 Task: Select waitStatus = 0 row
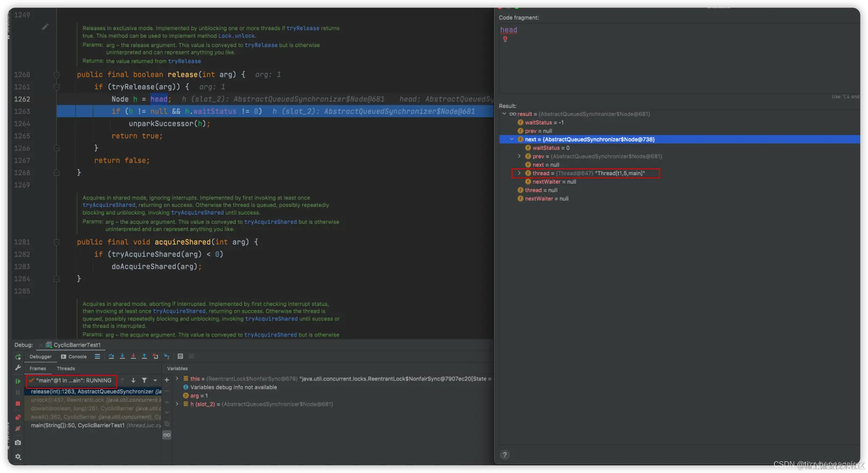(679, 148)
